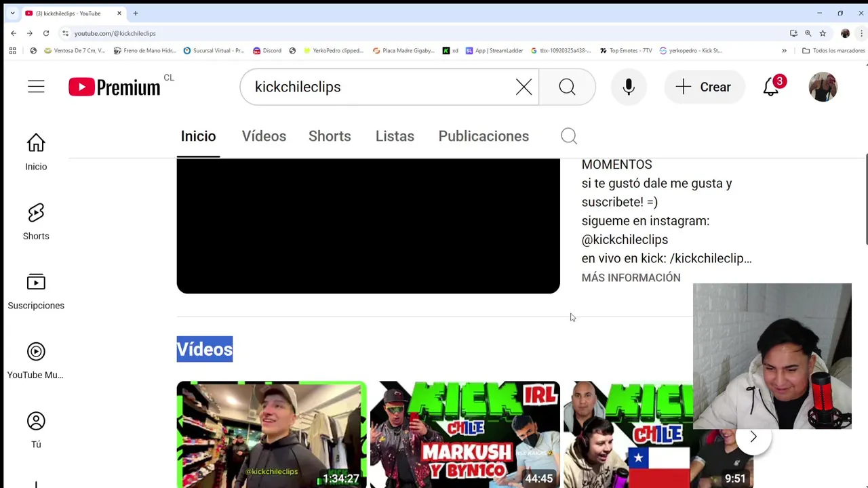Go forward in browser
Viewport: 868px width, 488px height.
point(30,33)
